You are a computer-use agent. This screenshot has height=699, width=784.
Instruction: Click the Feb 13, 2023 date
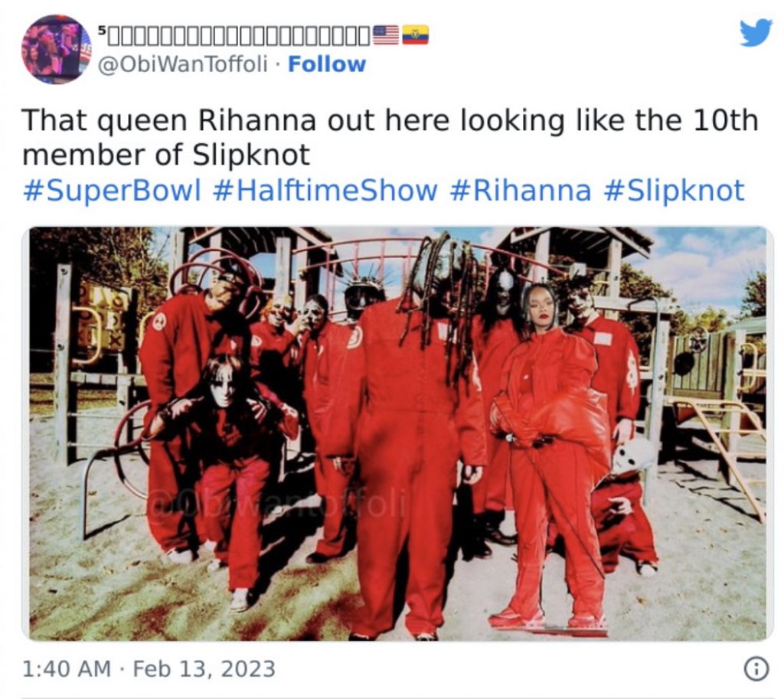204,669
